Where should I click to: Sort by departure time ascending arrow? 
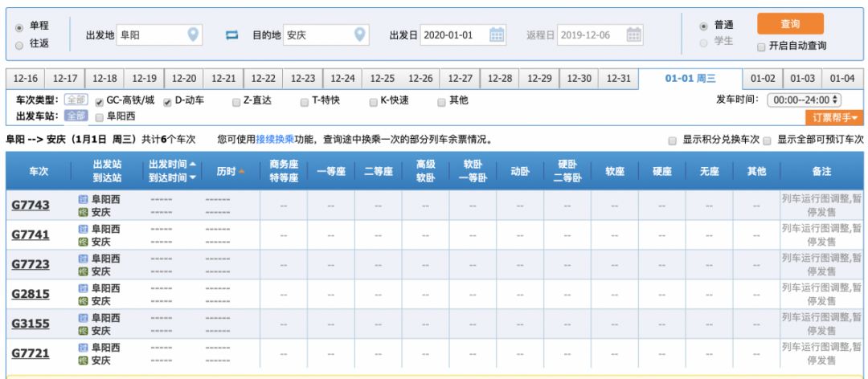coord(192,164)
